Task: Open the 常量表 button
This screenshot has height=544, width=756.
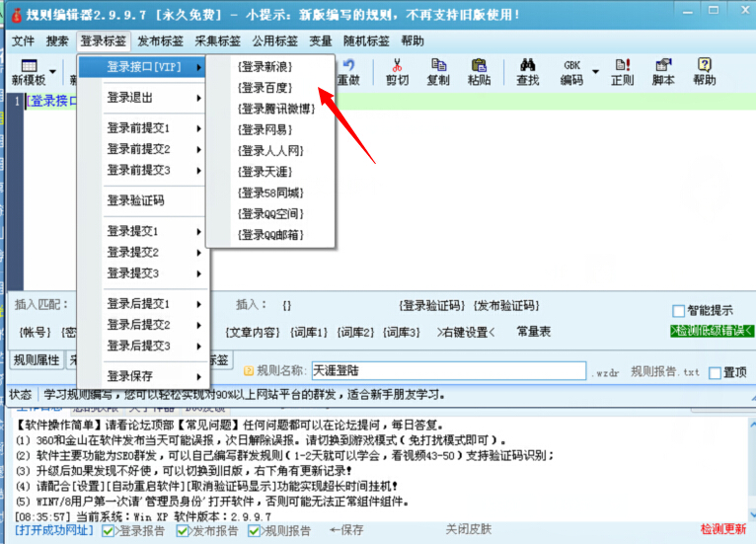Action: (x=533, y=332)
